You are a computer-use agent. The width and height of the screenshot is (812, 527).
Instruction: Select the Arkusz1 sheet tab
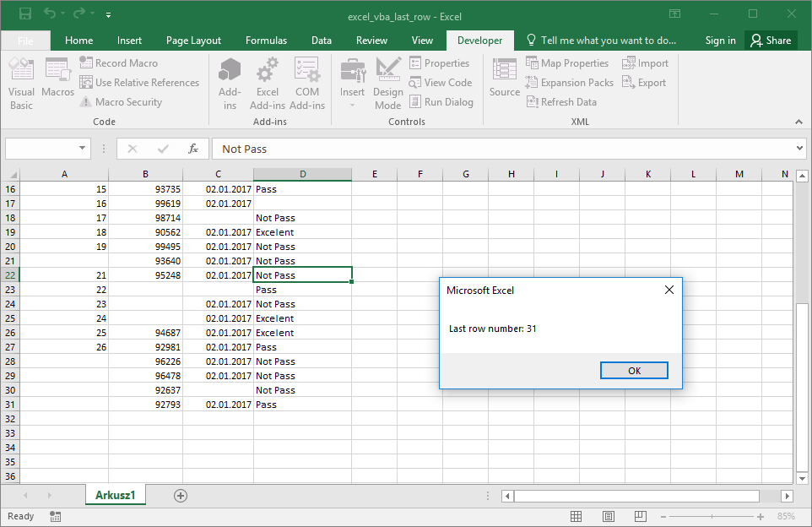115,495
